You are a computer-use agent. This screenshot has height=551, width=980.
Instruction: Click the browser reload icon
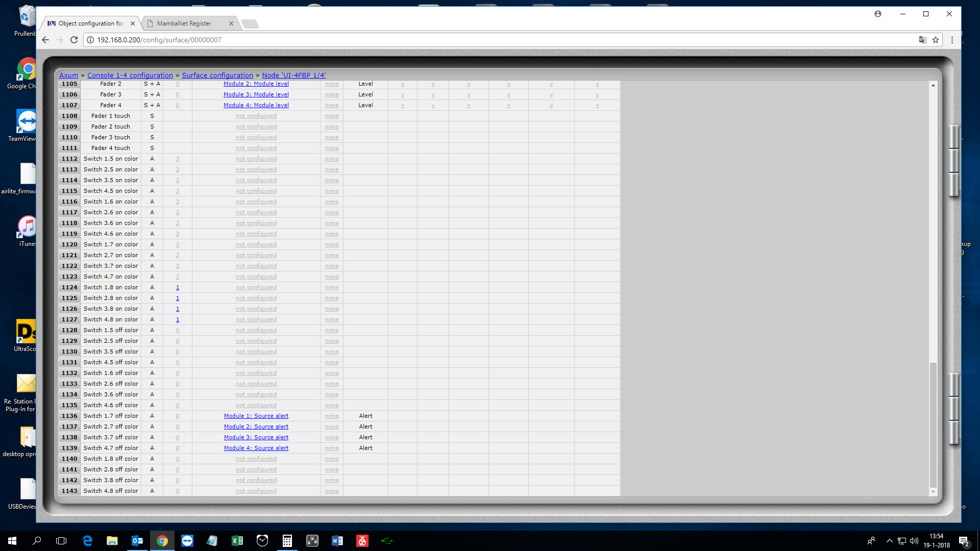[x=74, y=40]
